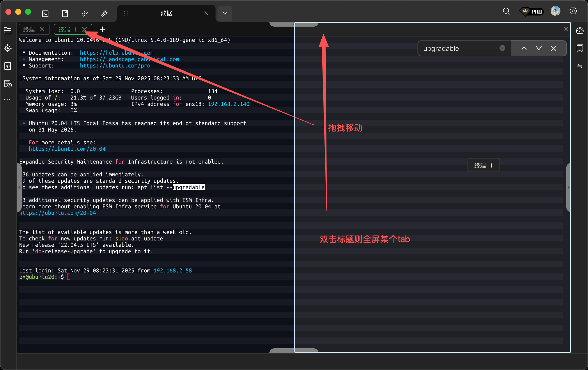
Task: Jump to previous search match arrow
Action: [524, 48]
